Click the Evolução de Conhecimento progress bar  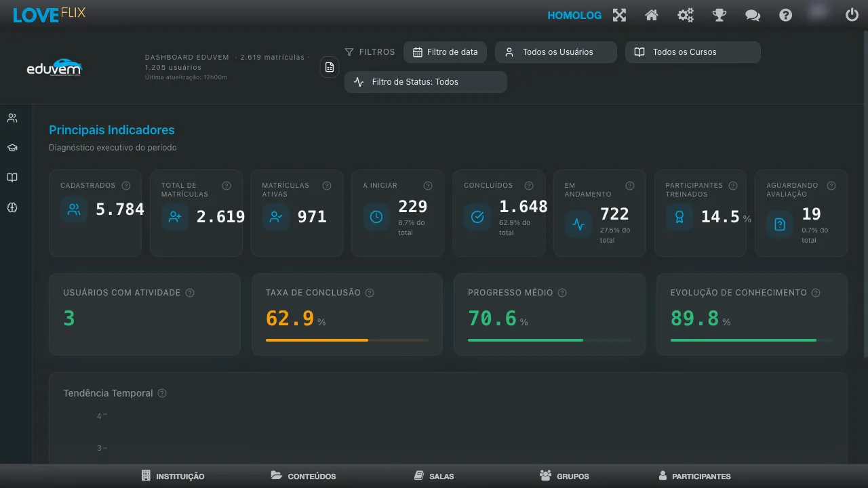(x=751, y=340)
